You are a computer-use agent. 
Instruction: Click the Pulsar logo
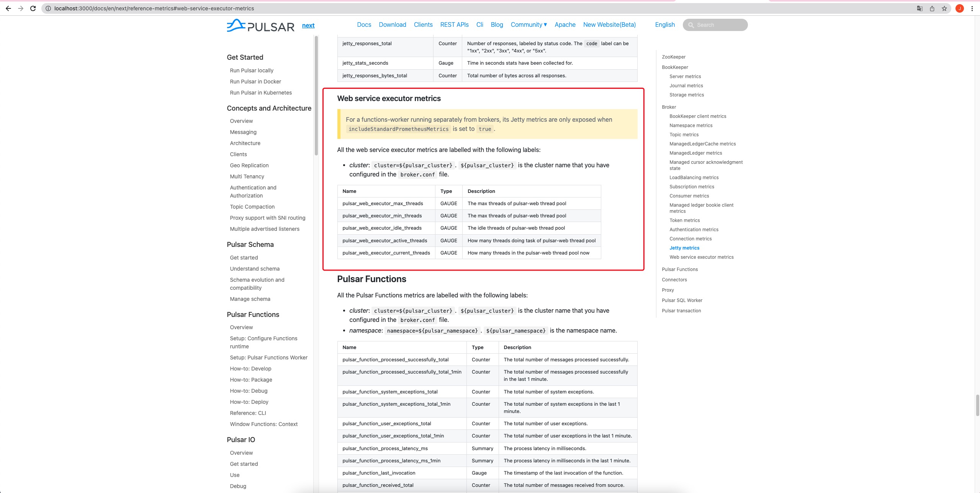coord(260,26)
